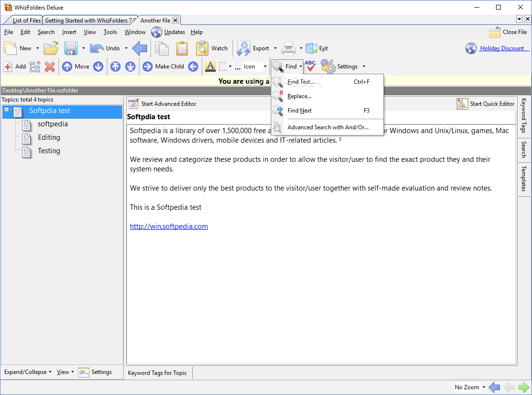The height and width of the screenshot is (395, 532).
Task: Click the Make Child right arrow icon
Action: (147, 67)
